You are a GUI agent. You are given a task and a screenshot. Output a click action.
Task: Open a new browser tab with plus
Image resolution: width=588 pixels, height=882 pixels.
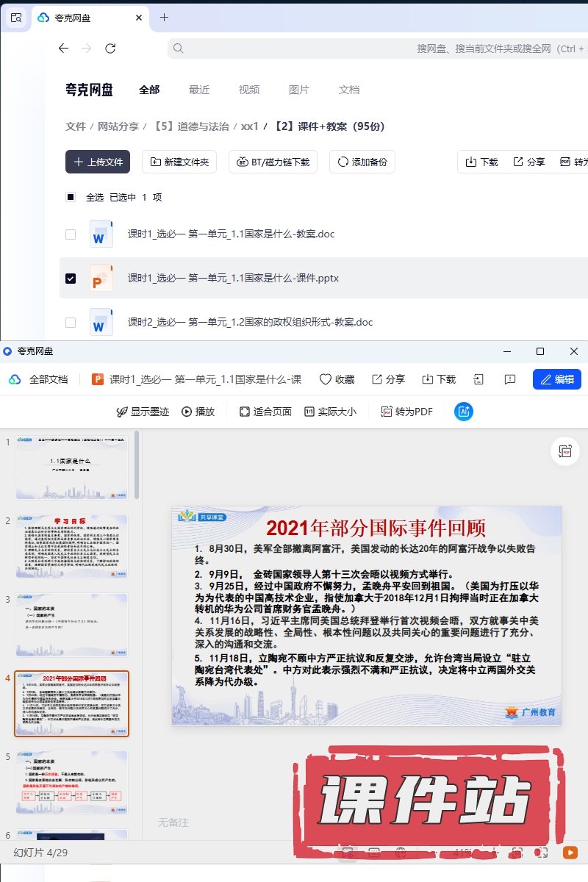pos(164,17)
